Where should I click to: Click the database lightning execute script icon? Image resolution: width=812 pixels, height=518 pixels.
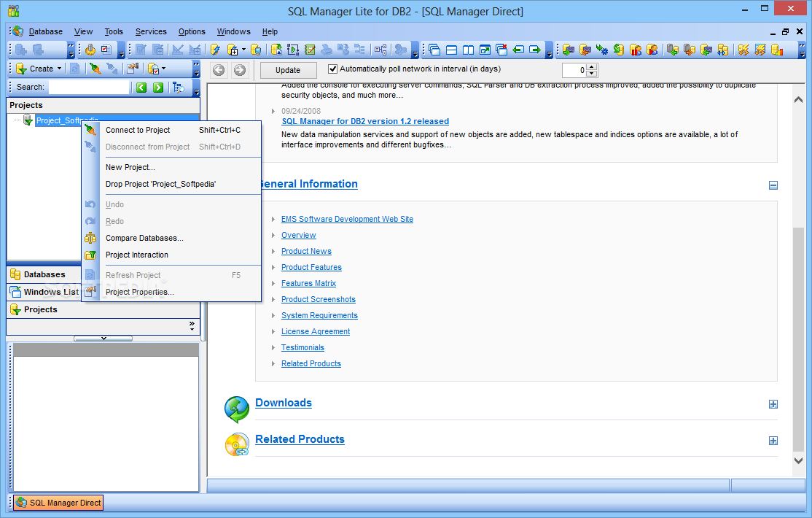[216, 50]
